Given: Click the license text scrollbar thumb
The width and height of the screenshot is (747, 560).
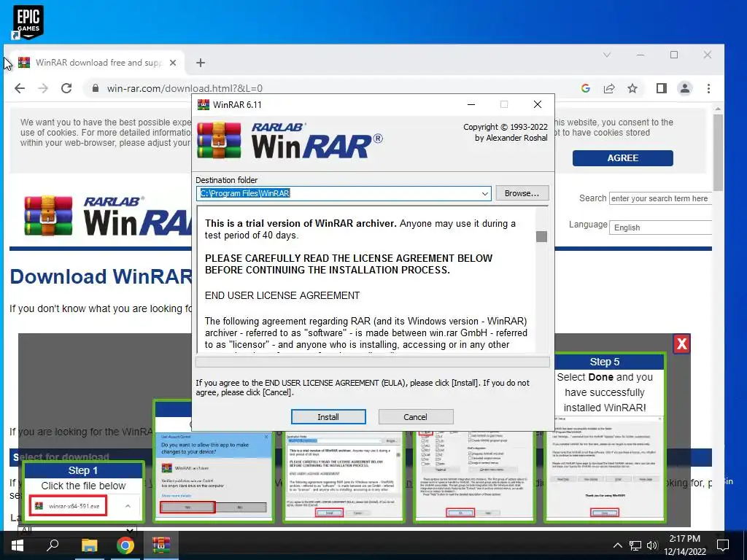Looking at the screenshot, I should 541,236.
